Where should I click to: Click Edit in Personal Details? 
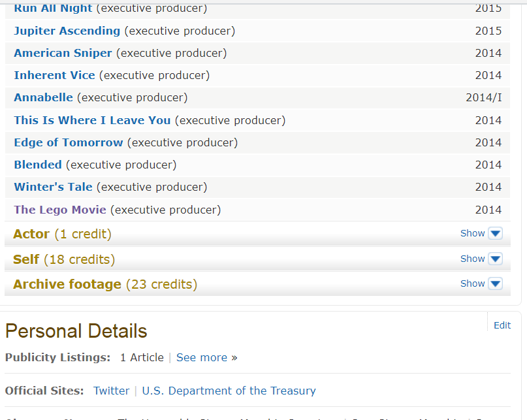[x=502, y=325]
